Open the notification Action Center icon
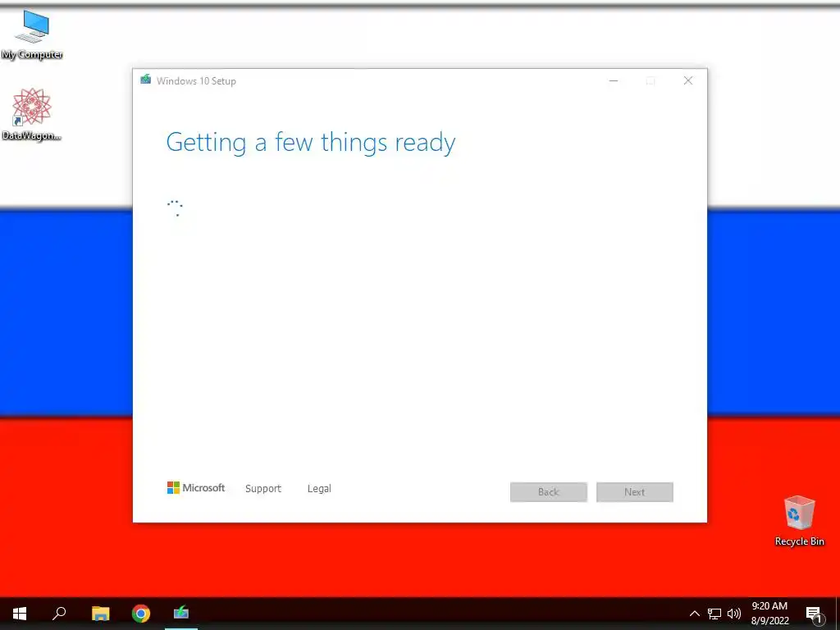The height and width of the screenshot is (630, 840). coord(815,614)
